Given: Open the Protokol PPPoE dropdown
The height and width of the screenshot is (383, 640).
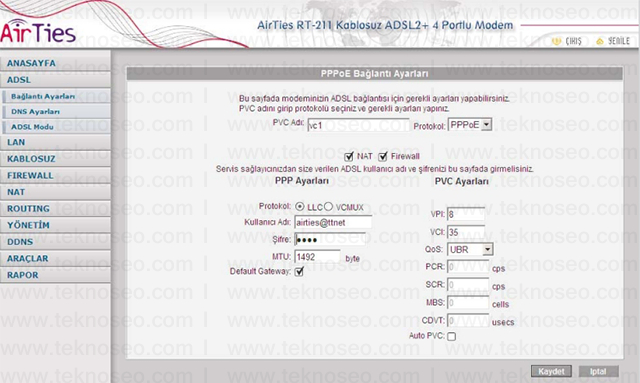Looking at the screenshot, I should pos(470,125).
